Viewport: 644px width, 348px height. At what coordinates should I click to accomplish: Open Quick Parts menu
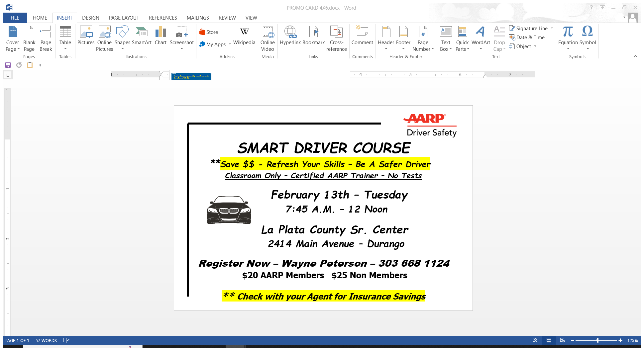(x=462, y=39)
